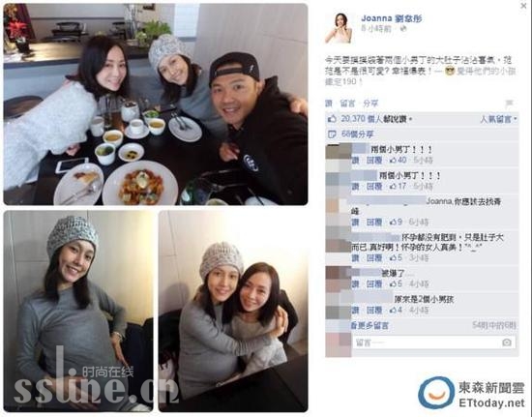Click the flag icon right of the 分享 link

[x=509, y=104]
